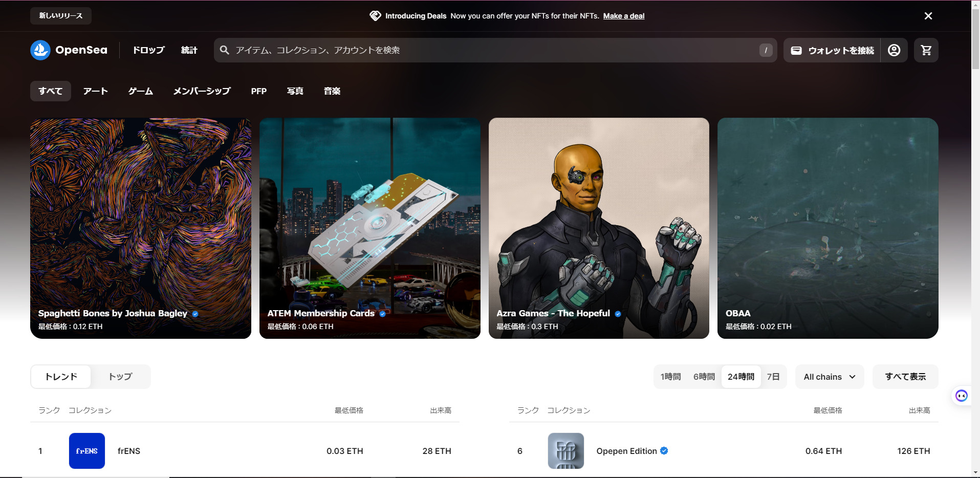The height and width of the screenshot is (478, 980).
Task: Click the page vertical scrollbar
Action: point(975,39)
